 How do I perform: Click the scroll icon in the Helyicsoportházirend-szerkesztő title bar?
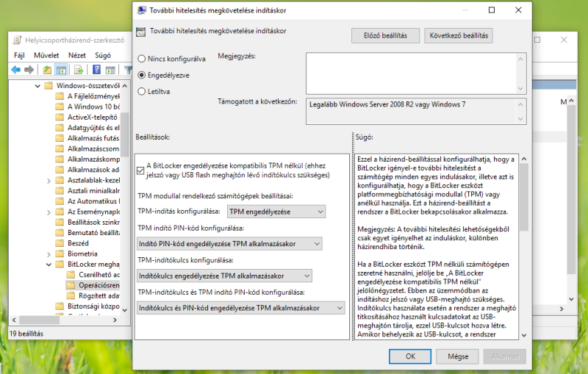point(17,40)
